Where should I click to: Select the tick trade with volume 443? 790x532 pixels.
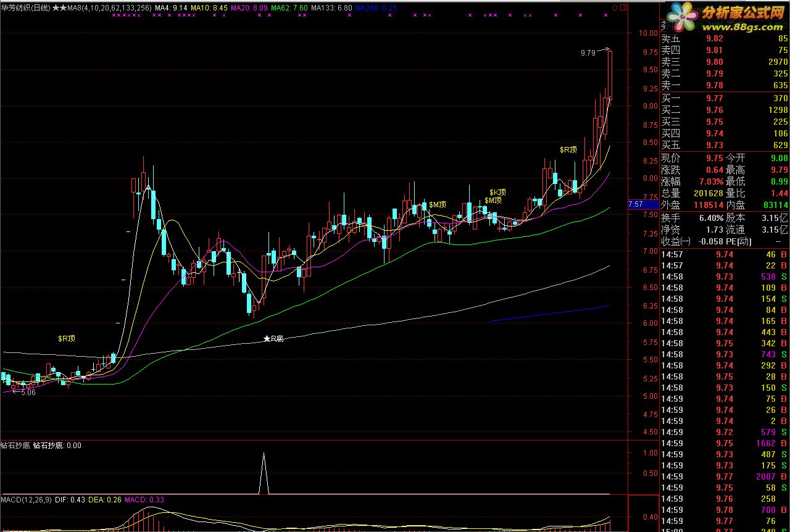pos(725,332)
